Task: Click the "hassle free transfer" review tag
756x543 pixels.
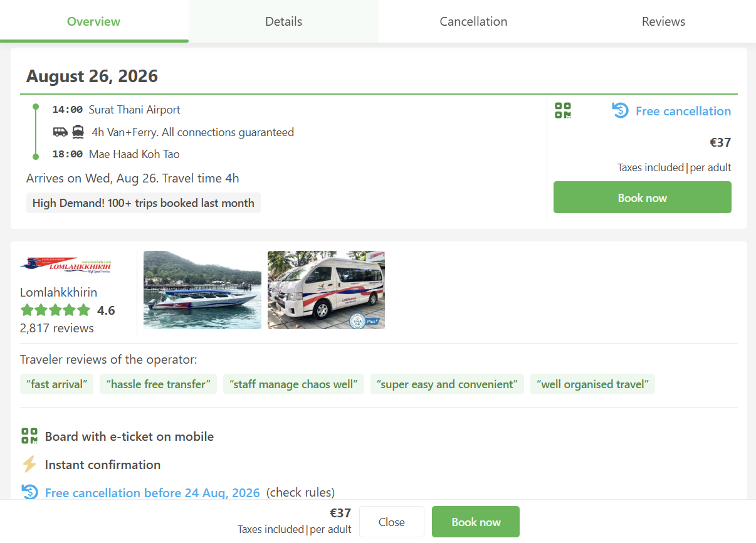Action: coord(158,384)
